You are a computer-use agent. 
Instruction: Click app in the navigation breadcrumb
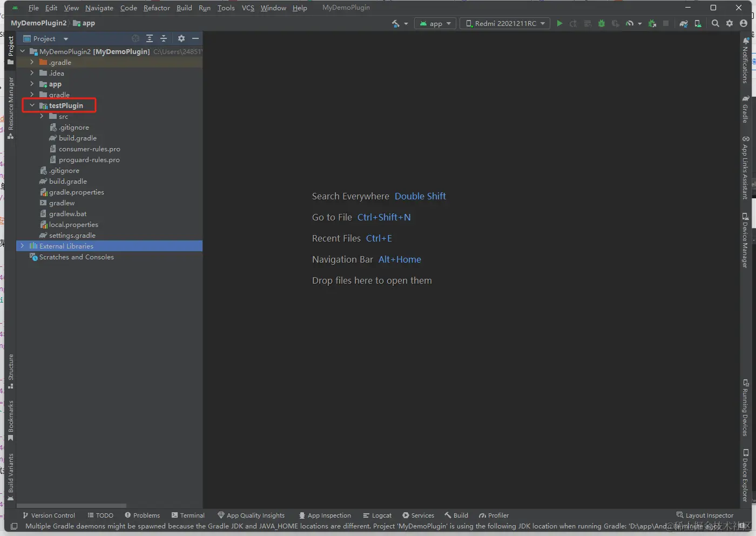84,23
